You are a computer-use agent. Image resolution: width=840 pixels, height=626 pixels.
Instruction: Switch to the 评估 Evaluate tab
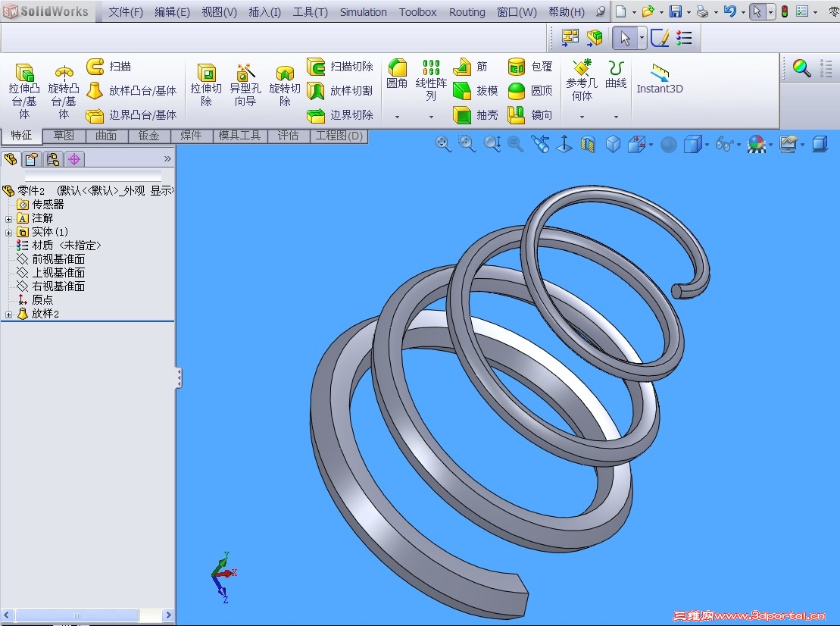click(289, 136)
